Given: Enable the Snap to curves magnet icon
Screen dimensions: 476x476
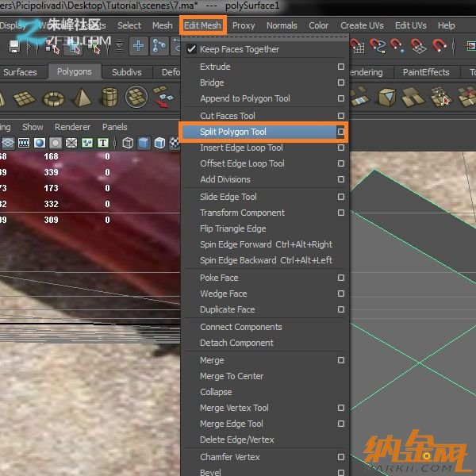Looking at the screenshot, I should [x=378, y=47].
